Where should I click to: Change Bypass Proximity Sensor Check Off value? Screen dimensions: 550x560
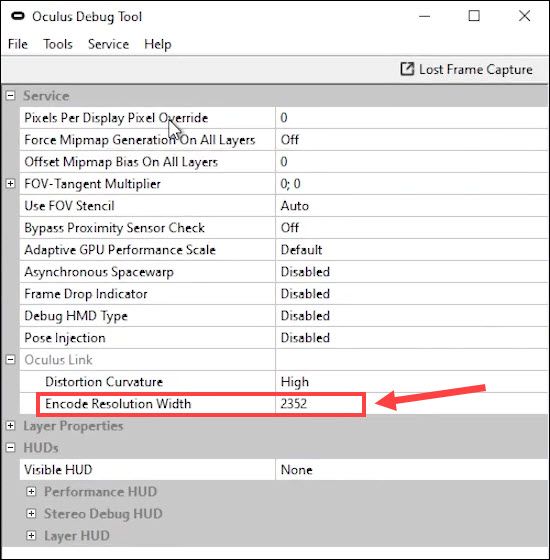[x=412, y=228]
